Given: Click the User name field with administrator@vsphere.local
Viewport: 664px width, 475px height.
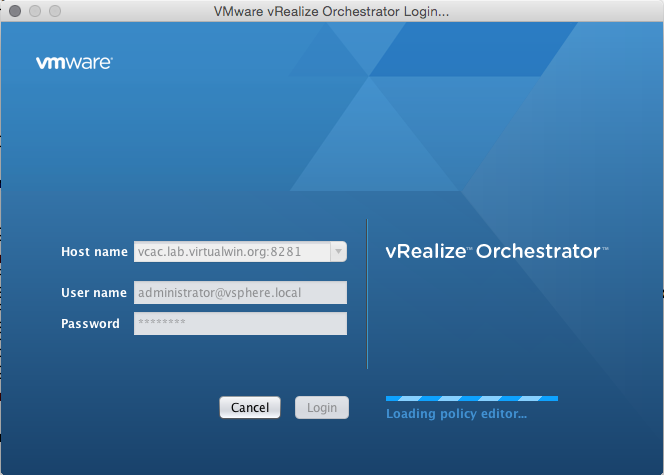Looking at the screenshot, I should pyautogui.click(x=240, y=293).
